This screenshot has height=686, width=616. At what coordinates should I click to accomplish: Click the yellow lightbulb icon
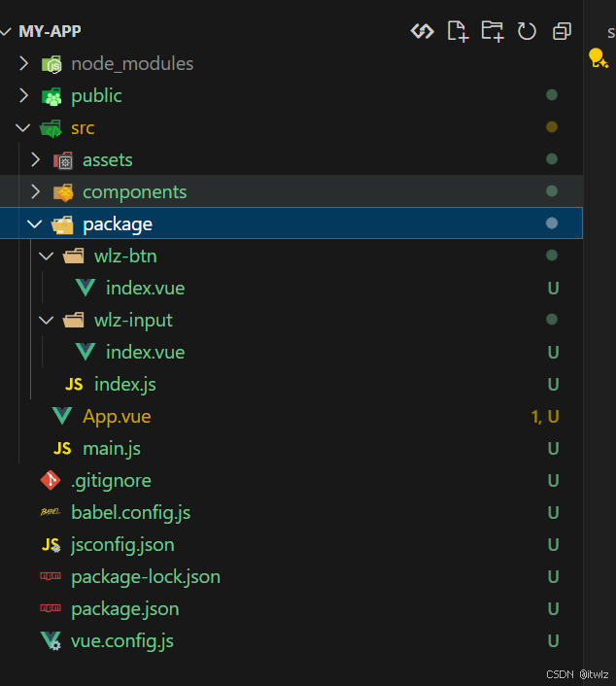point(599,59)
